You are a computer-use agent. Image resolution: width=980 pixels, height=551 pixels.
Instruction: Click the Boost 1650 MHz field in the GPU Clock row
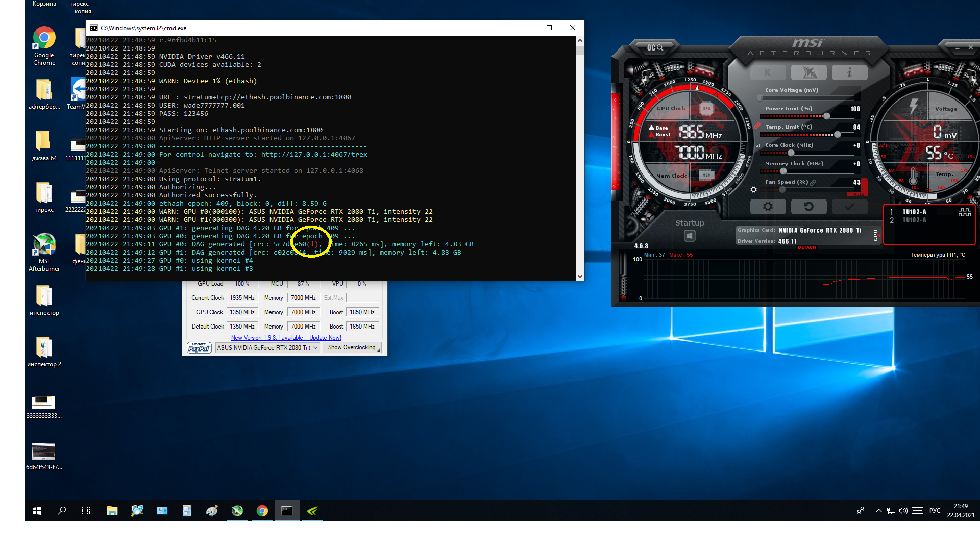(x=362, y=312)
